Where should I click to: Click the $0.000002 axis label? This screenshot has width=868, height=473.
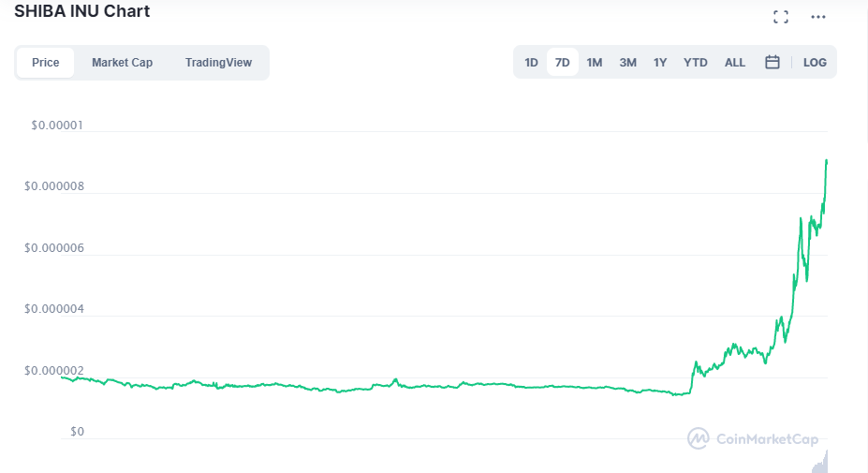click(x=54, y=370)
